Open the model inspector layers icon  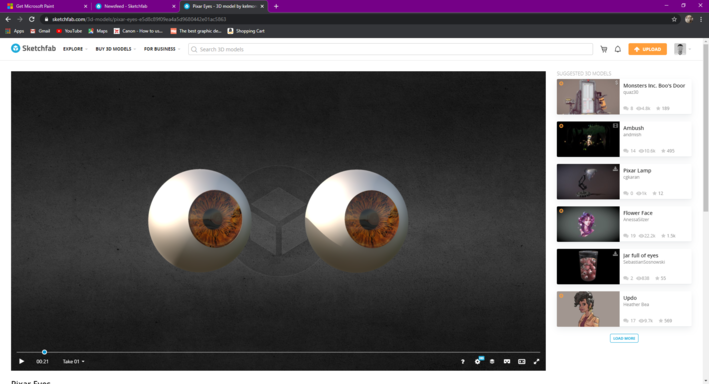[x=492, y=361]
